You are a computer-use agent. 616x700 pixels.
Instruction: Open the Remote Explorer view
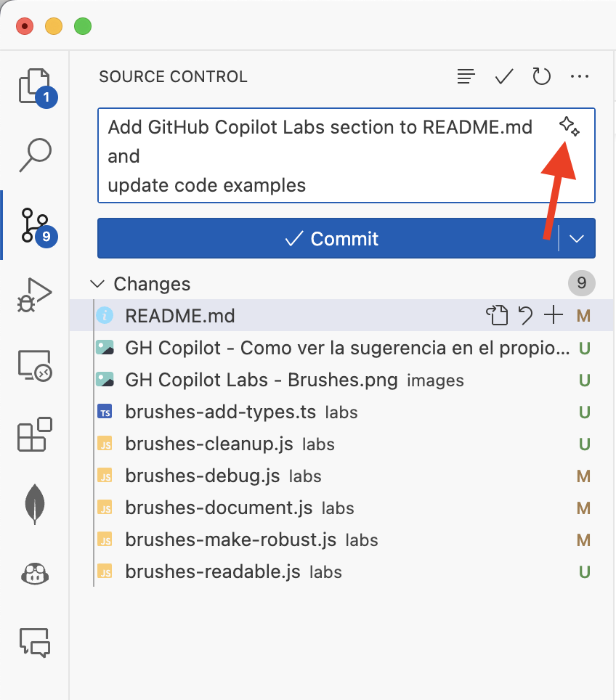point(35,365)
